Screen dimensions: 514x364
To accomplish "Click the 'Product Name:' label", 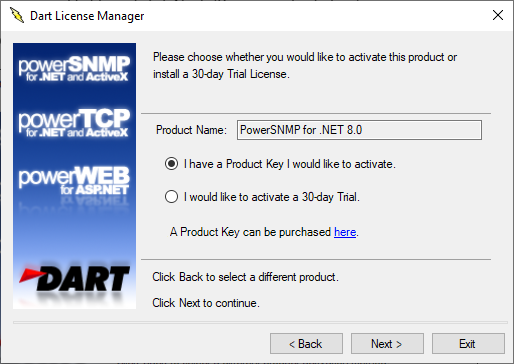I will (x=191, y=130).
